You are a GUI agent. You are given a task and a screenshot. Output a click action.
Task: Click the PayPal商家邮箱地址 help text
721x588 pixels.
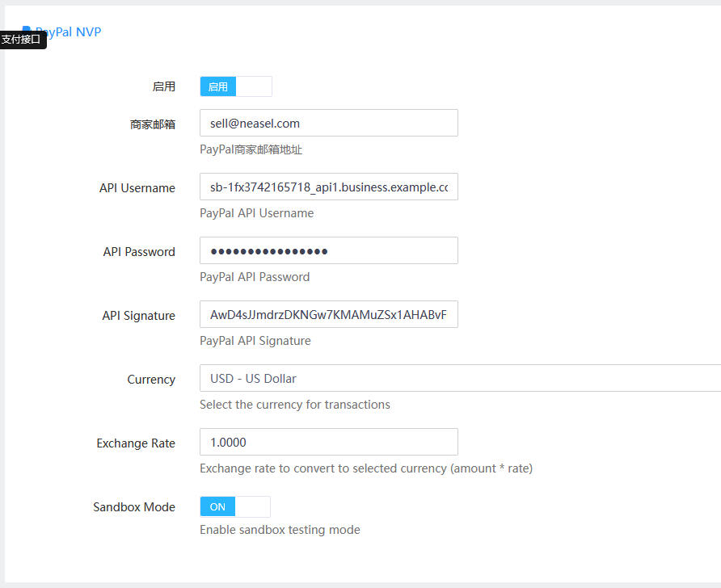(x=251, y=149)
